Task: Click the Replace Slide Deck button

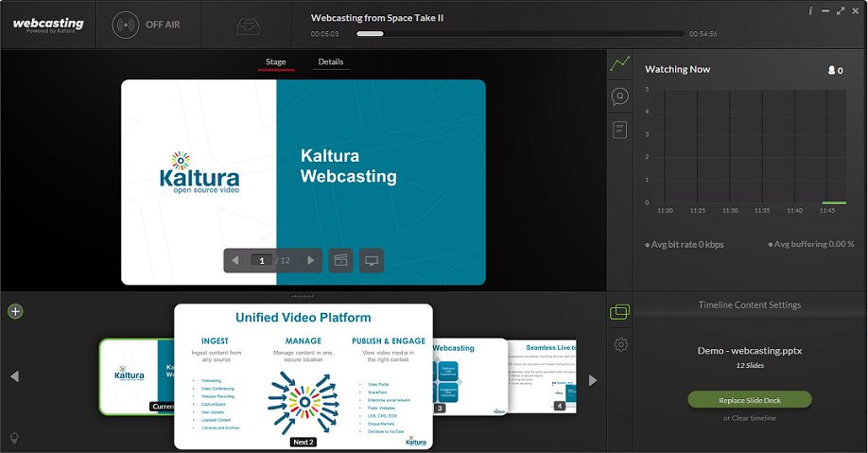Action: point(750,400)
